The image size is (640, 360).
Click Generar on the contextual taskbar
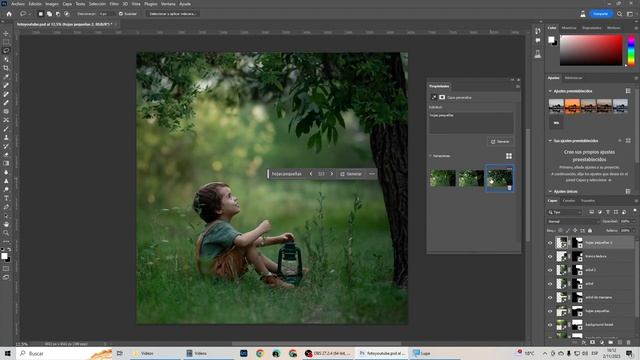351,174
